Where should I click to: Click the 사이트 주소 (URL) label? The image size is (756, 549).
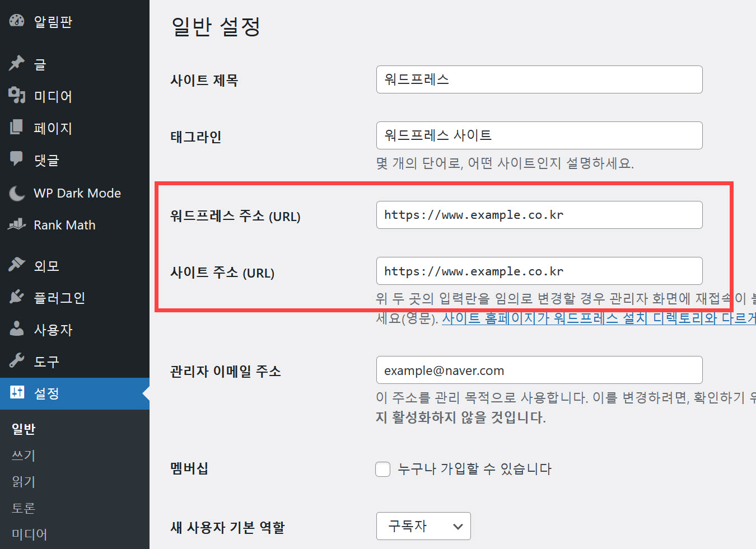(222, 273)
